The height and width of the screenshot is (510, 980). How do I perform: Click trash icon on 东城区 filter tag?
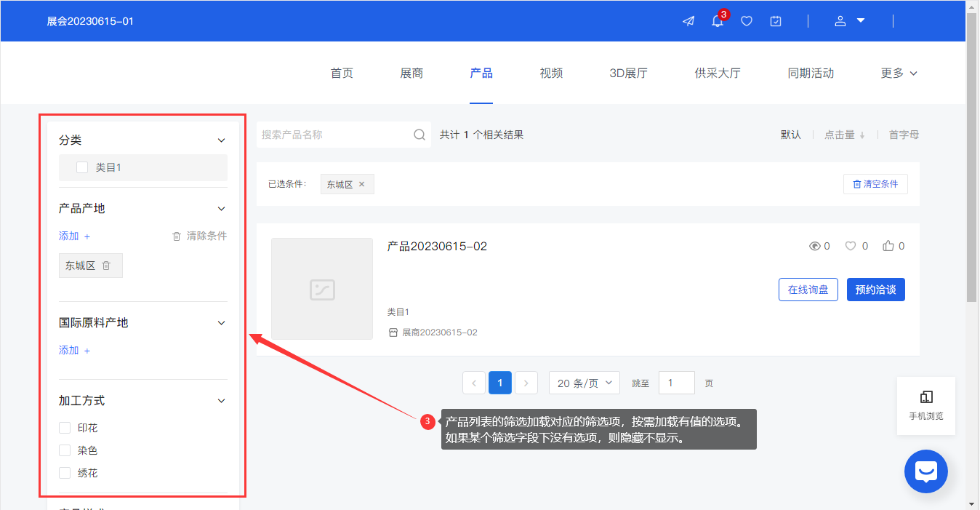click(x=106, y=266)
